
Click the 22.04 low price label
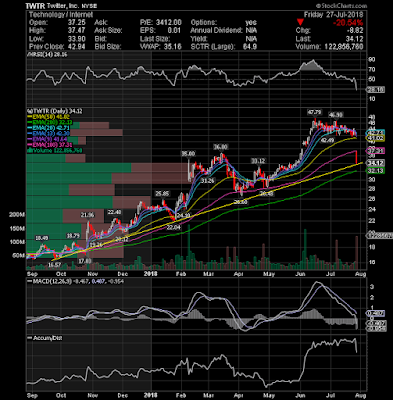tap(173, 227)
